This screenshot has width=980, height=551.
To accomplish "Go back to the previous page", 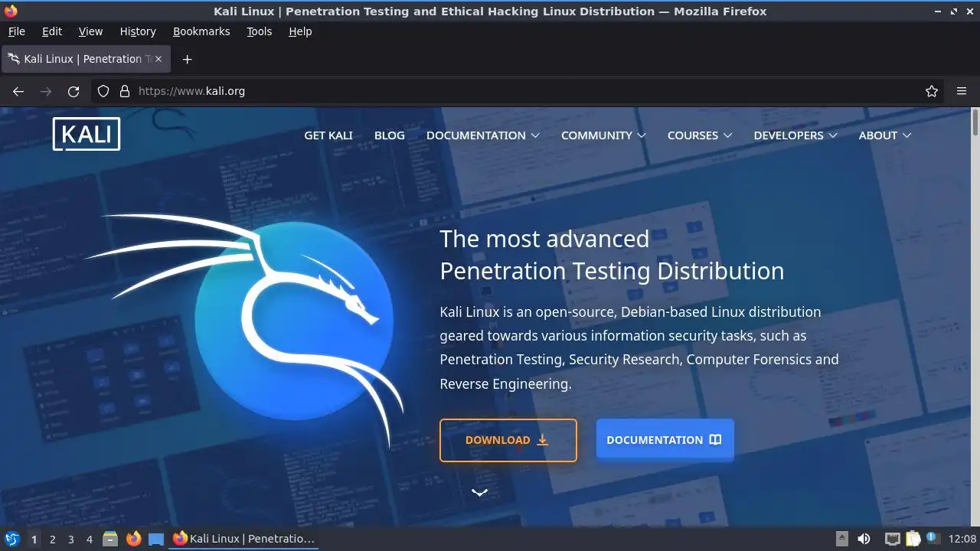I will click(x=18, y=91).
